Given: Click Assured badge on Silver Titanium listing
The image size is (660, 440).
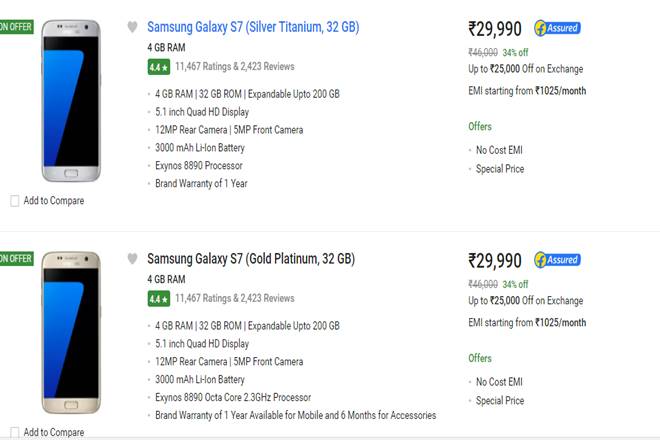Looking at the screenshot, I should [557, 28].
